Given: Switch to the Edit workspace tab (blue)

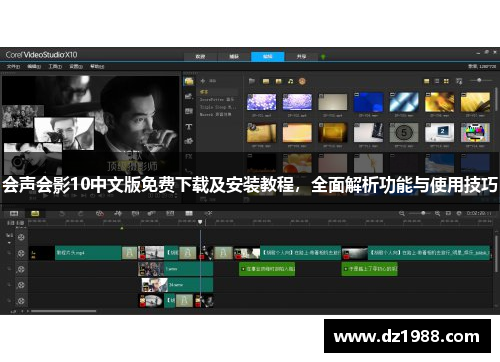Looking at the screenshot, I should (x=268, y=56).
